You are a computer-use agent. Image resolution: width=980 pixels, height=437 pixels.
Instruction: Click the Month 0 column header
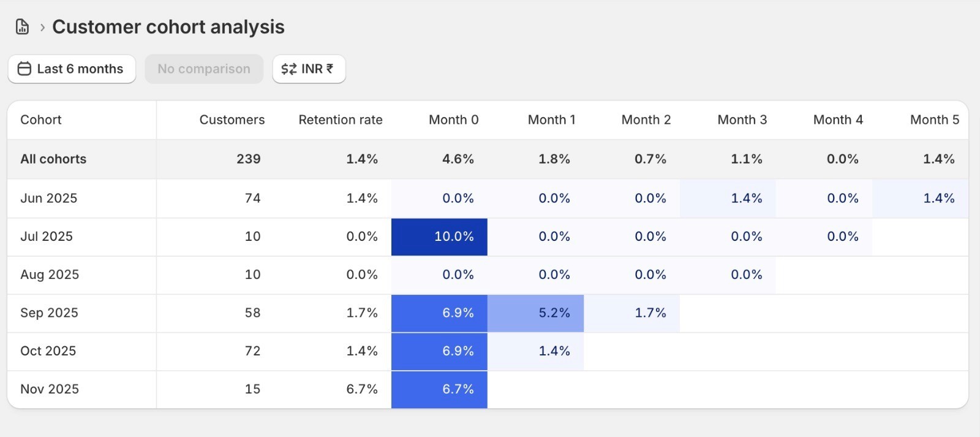pos(453,120)
